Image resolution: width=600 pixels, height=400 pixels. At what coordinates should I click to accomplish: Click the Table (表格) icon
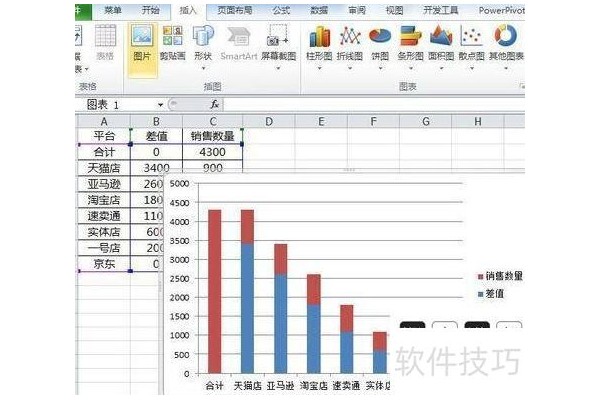point(105,43)
